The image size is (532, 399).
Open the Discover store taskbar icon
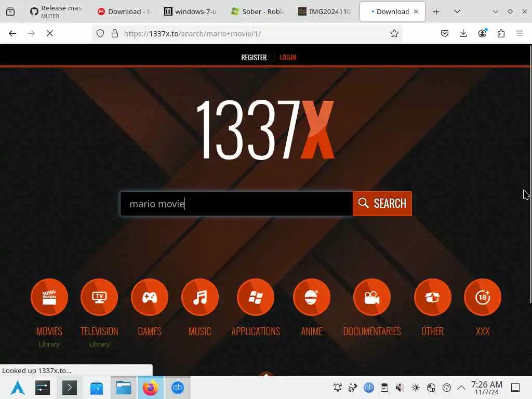pos(96,388)
